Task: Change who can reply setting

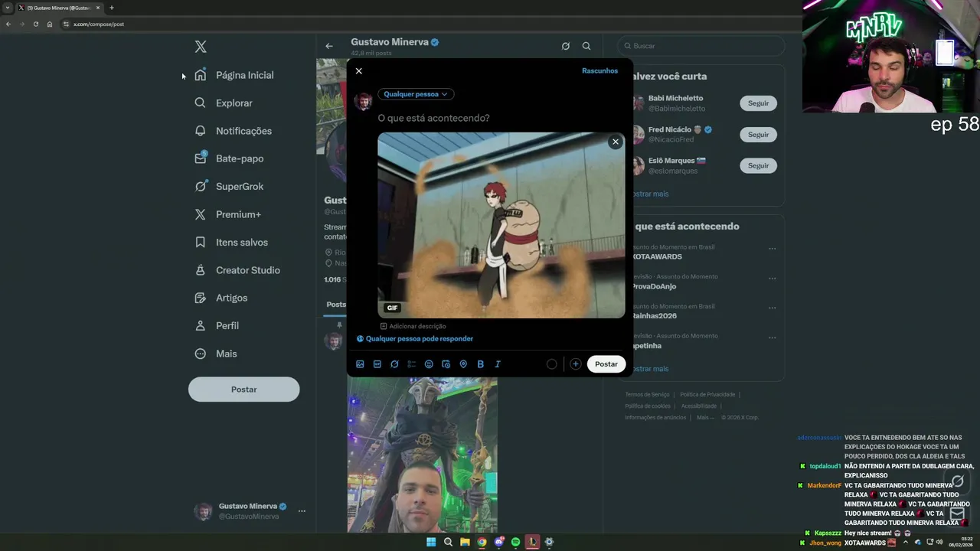Action: [x=415, y=338]
